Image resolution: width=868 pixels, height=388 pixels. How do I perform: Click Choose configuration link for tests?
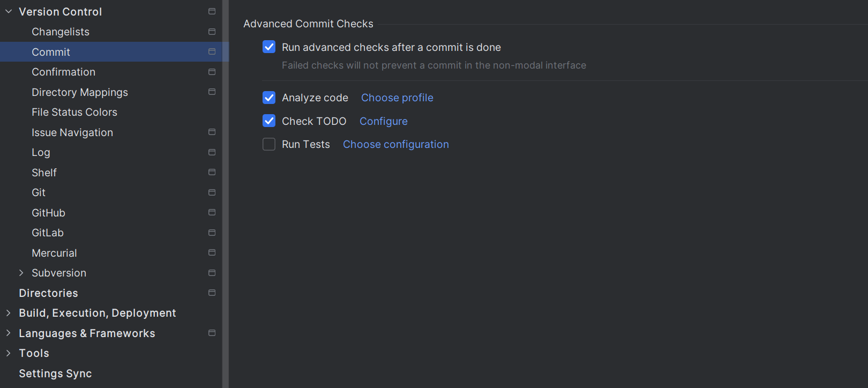[x=396, y=144]
